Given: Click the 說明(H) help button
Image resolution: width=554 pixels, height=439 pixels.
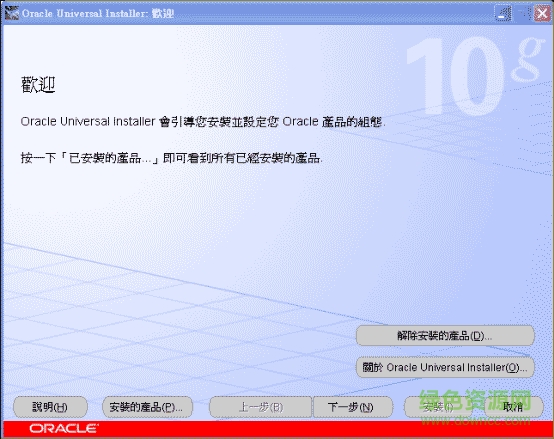Looking at the screenshot, I should point(50,407).
